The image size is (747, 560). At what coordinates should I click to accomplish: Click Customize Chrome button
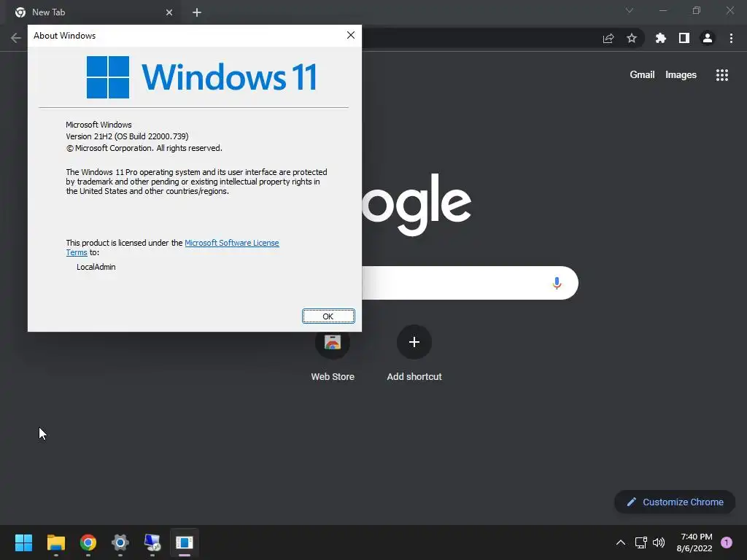(x=675, y=502)
